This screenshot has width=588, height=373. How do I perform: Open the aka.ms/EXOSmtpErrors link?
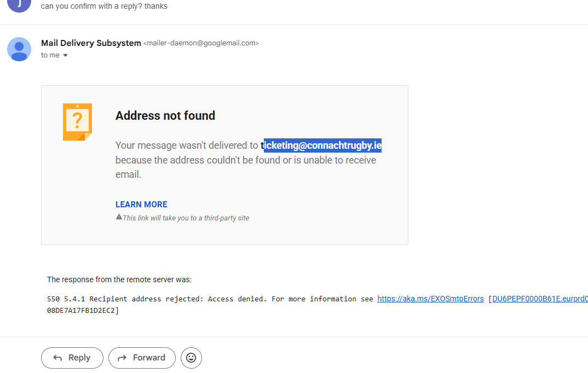coord(430,299)
